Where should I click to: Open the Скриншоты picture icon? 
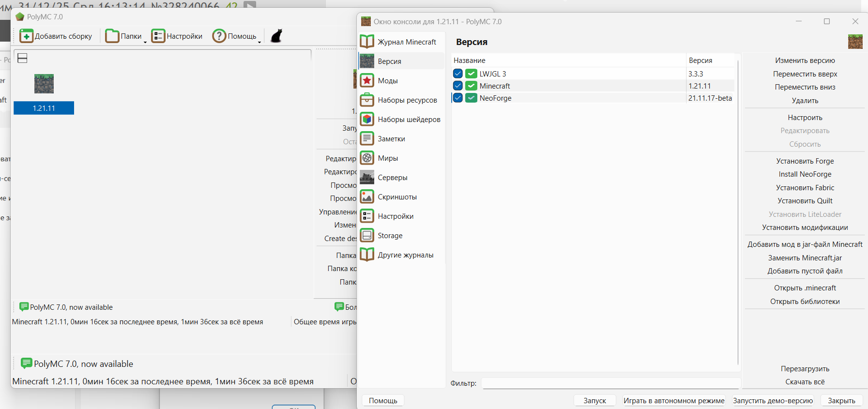[x=367, y=197]
